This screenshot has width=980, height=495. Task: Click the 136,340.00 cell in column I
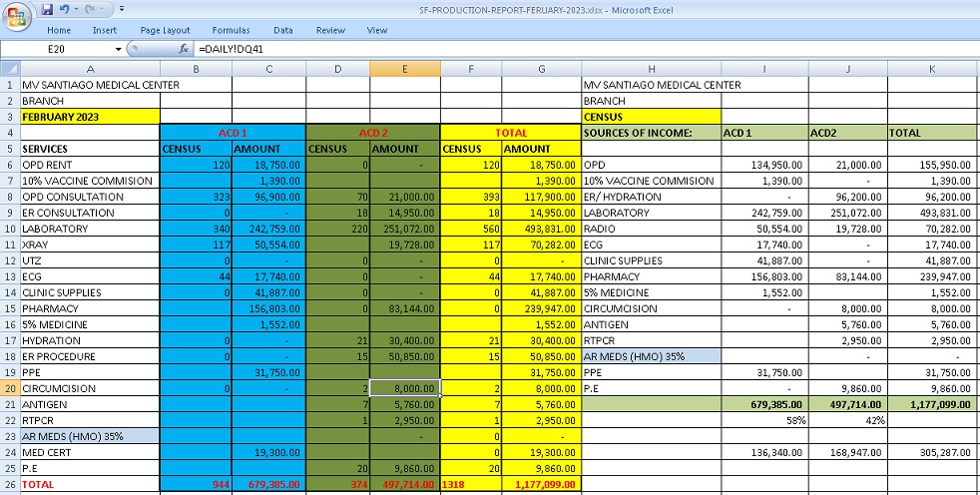[x=765, y=452]
